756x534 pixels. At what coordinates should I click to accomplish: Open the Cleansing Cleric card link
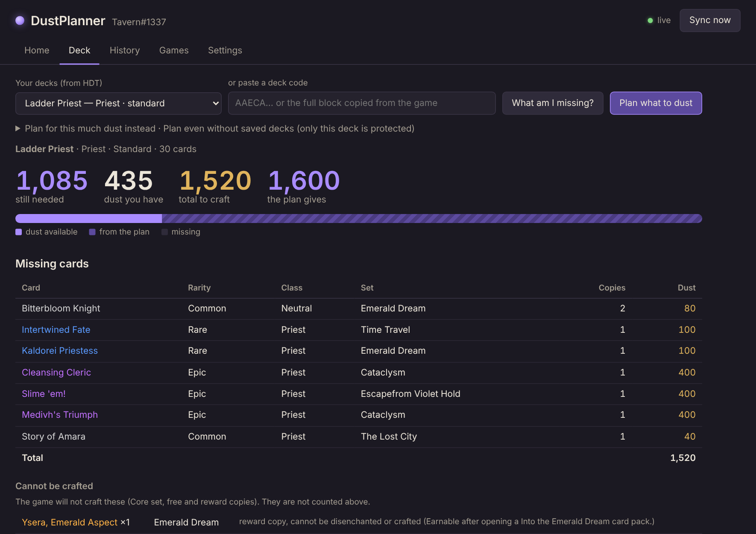[56, 373]
